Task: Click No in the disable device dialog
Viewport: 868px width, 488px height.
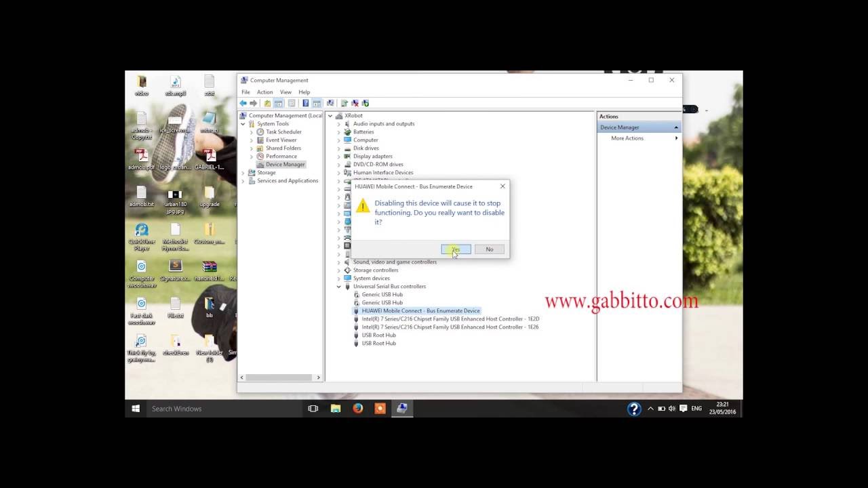Action: (x=490, y=249)
